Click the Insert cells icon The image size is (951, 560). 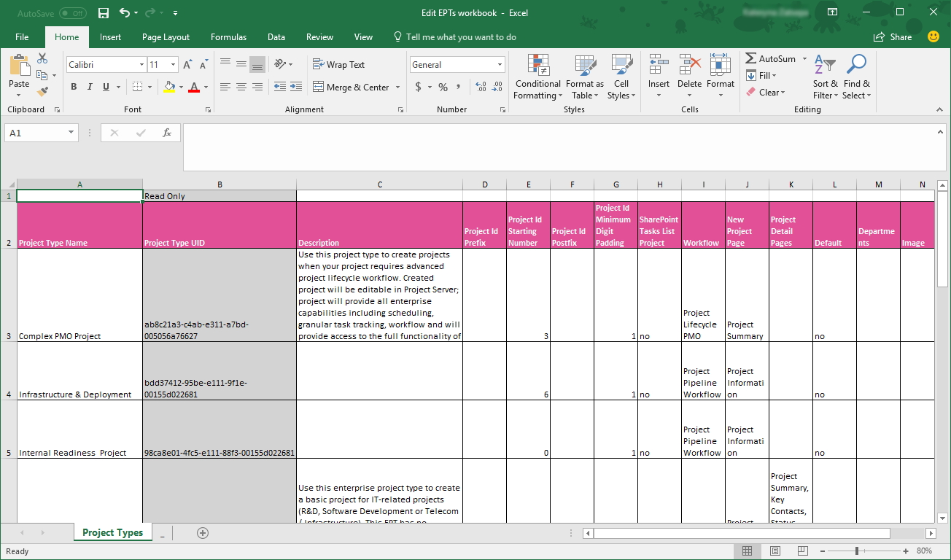pos(659,65)
